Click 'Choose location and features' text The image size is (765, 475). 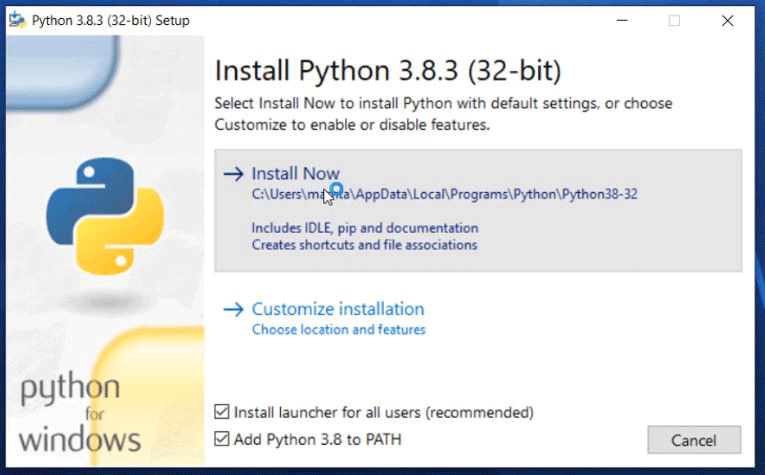[339, 330]
